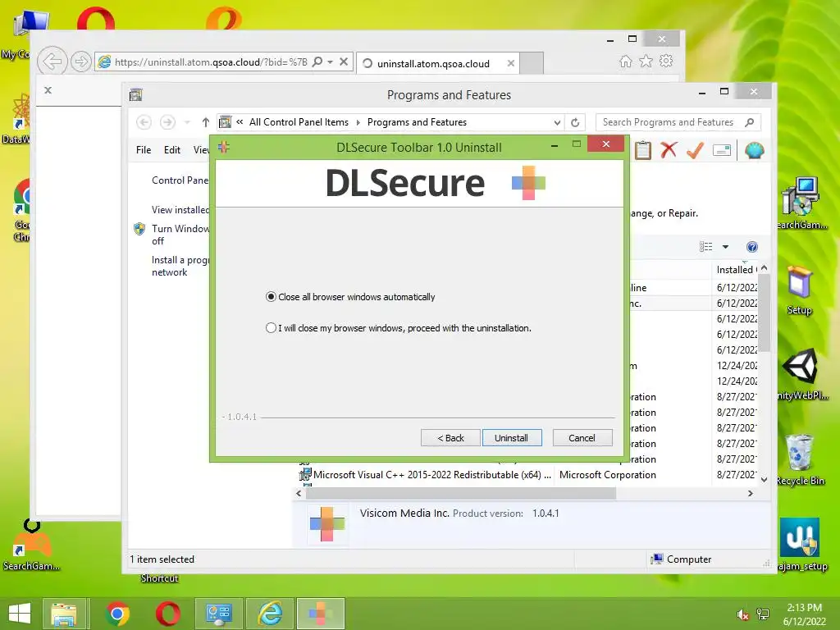The width and height of the screenshot is (840, 630).
Task: Go back in Programs and Features window
Action: click(144, 122)
